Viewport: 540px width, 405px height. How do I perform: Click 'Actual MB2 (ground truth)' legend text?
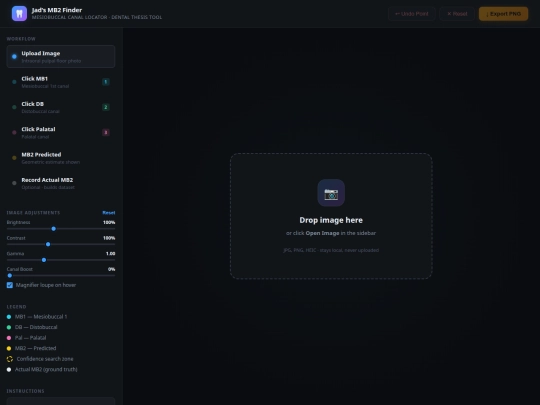(x=46, y=370)
